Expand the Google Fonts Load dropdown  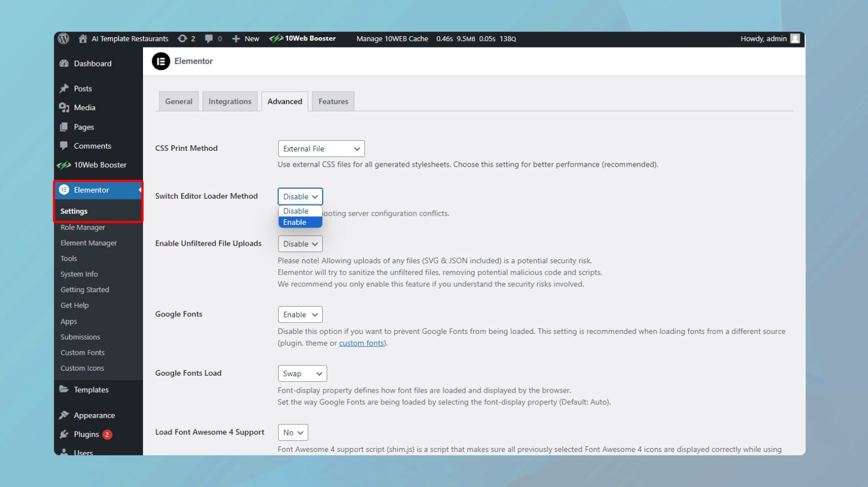tap(302, 373)
